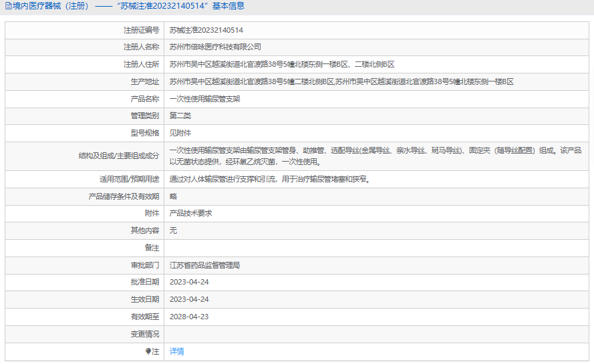Click the intended use text 通过对人体输尿管进行支撑和引流
Image resolution: width=594 pixels, height=364 pixels.
point(222,180)
